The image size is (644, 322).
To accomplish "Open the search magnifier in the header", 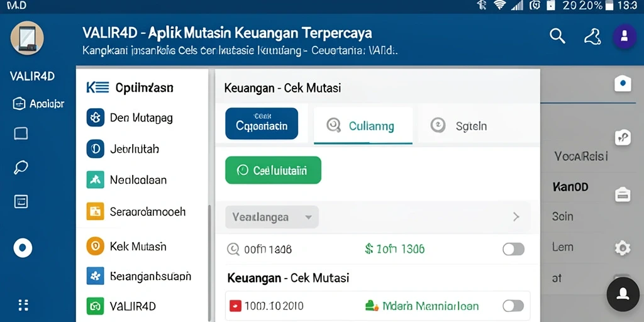I will (557, 36).
